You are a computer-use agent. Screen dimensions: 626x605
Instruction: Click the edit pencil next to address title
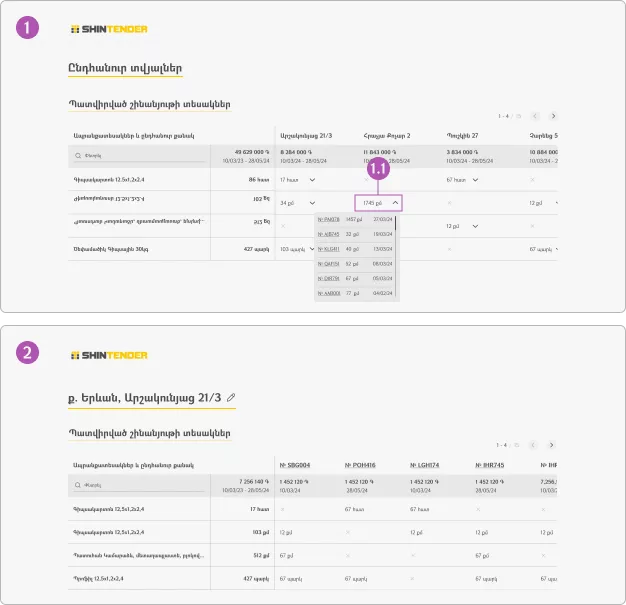[x=231, y=397]
